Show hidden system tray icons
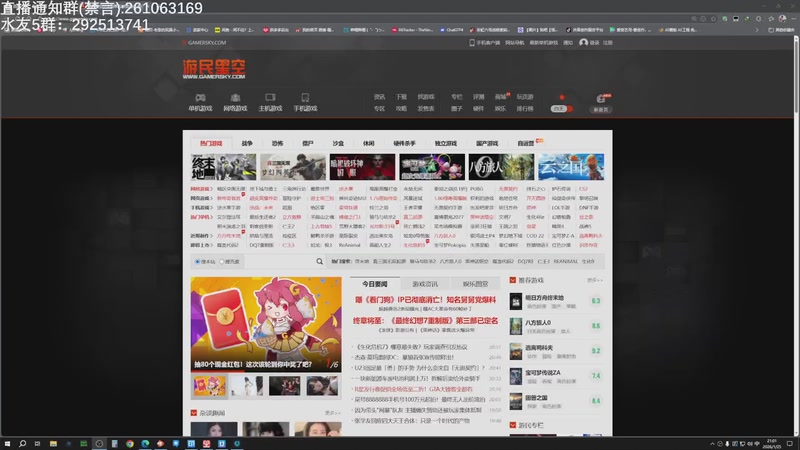This screenshot has width=800, height=450. (712, 444)
